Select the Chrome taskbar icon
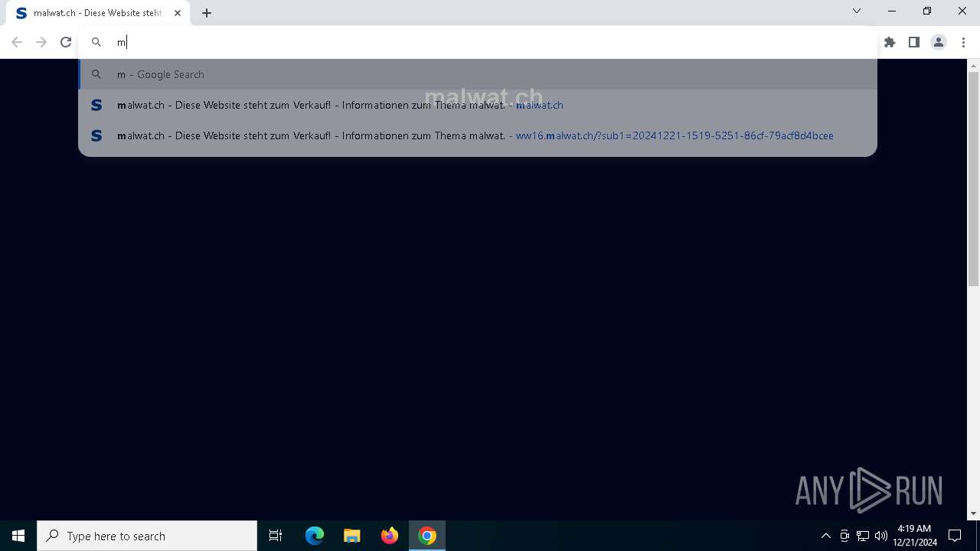This screenshot has width=980, height=551. pos(427,536)
